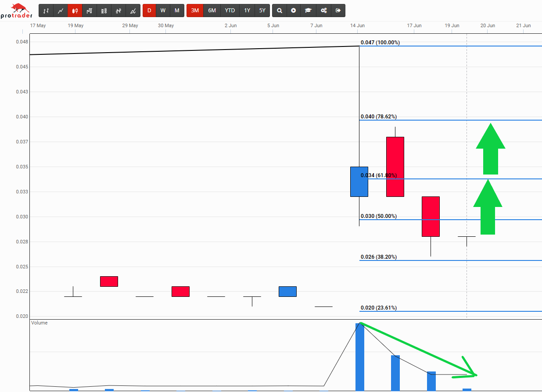
Task: Click the ProTrader bull logo
Action: pos(17,11)
